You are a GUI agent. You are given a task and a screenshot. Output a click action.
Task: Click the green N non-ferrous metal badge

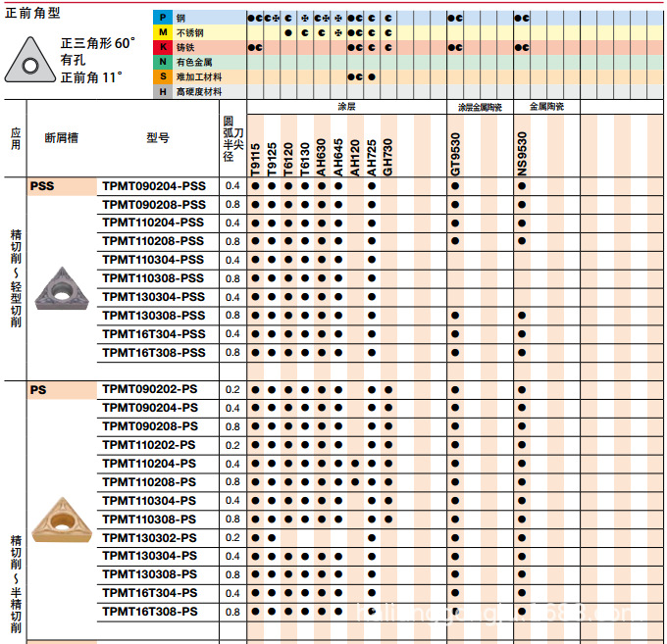pos(163,62)
